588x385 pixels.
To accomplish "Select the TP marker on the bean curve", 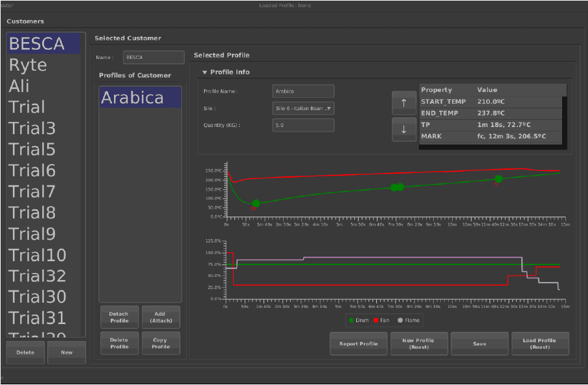I will pyautogui.click(x=254, y=204).
